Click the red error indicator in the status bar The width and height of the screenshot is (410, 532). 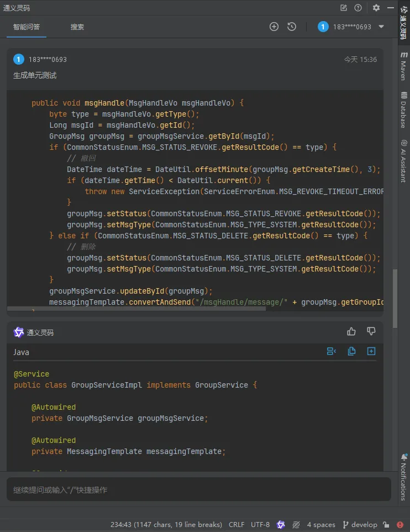[x=400, y=525]
